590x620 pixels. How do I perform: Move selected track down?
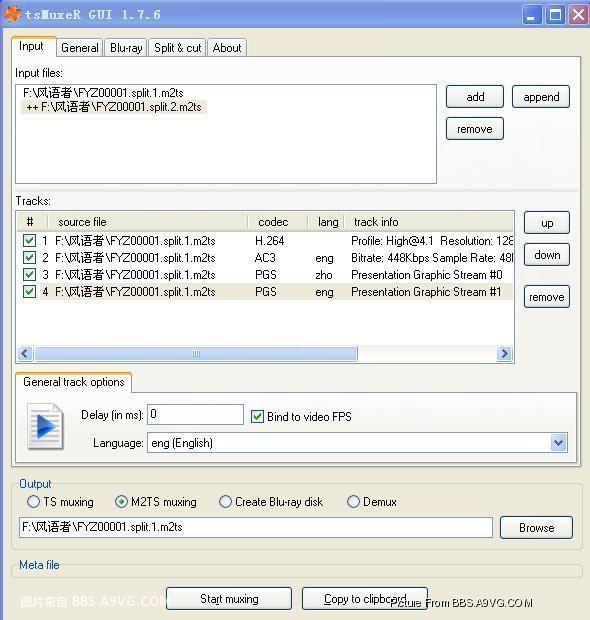click(x=547, y=255)
